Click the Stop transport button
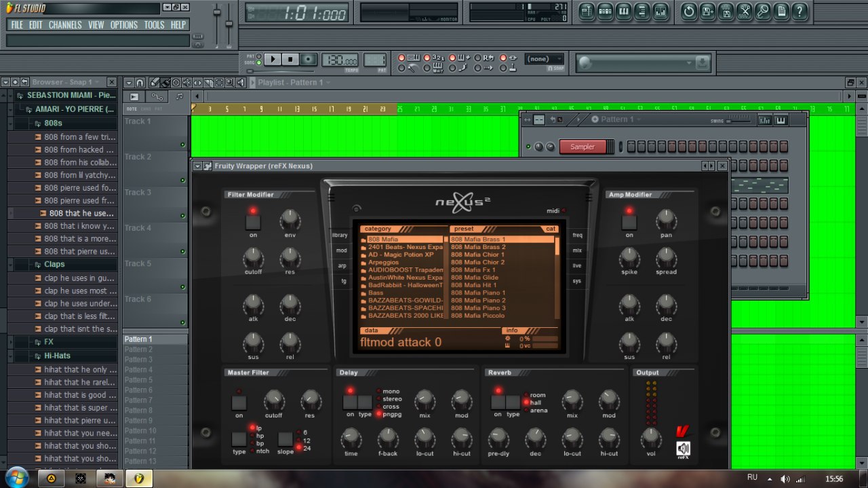Viewport: 868px width, 488px height. [x=290, y=60]
